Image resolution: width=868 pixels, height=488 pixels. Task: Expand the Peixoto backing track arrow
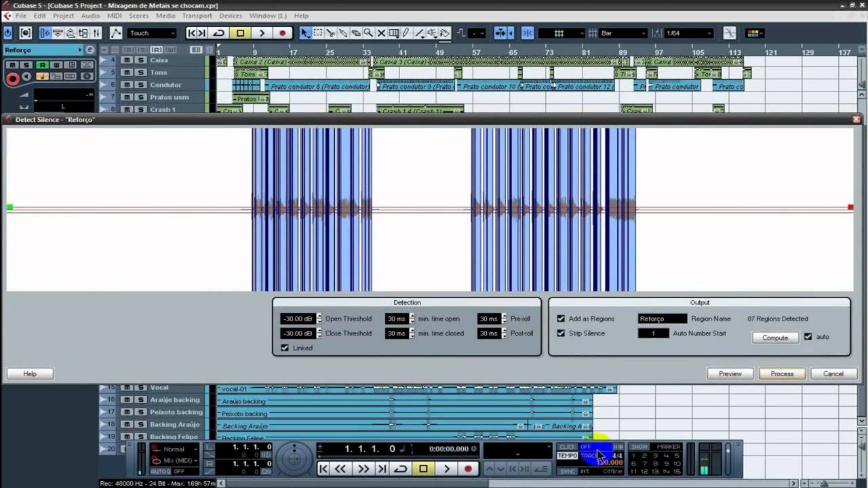pyautogui.click(x=103, y=412)
